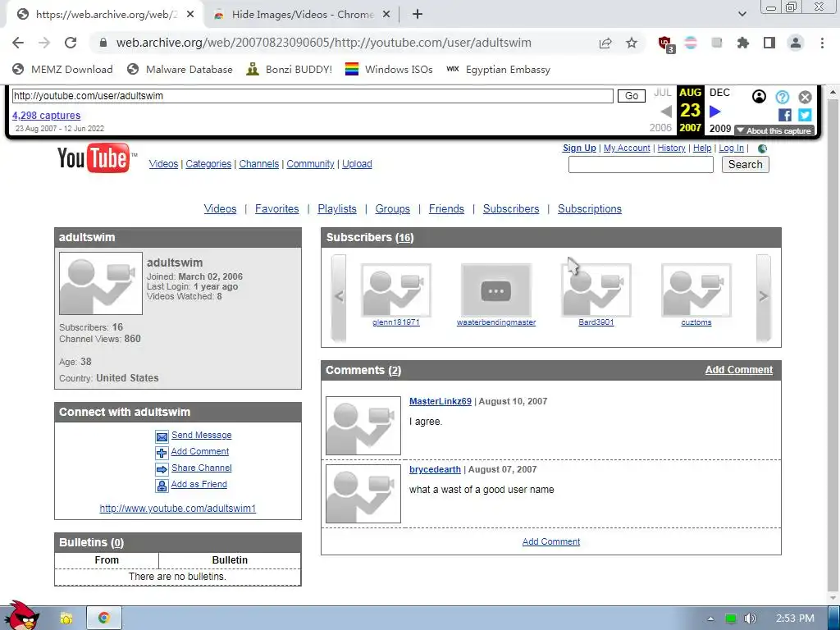840x630 pixels.
Task: Open the Windows ISOs bookmark
Action: click(x=388, y=69)
